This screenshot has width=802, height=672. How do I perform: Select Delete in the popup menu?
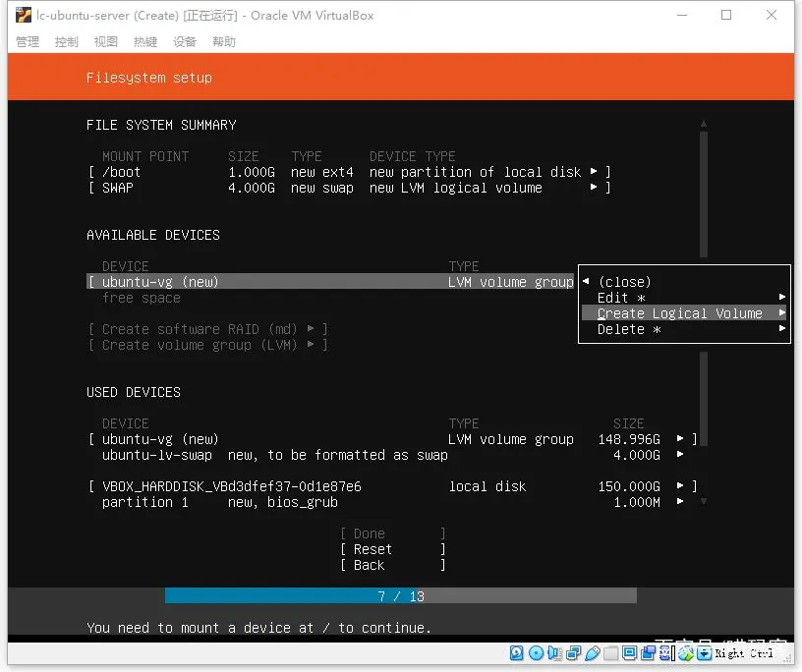coord(684,329)
